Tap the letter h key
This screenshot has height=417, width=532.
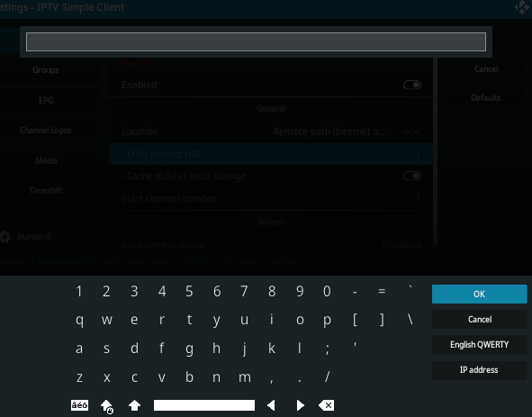[216, 349]
